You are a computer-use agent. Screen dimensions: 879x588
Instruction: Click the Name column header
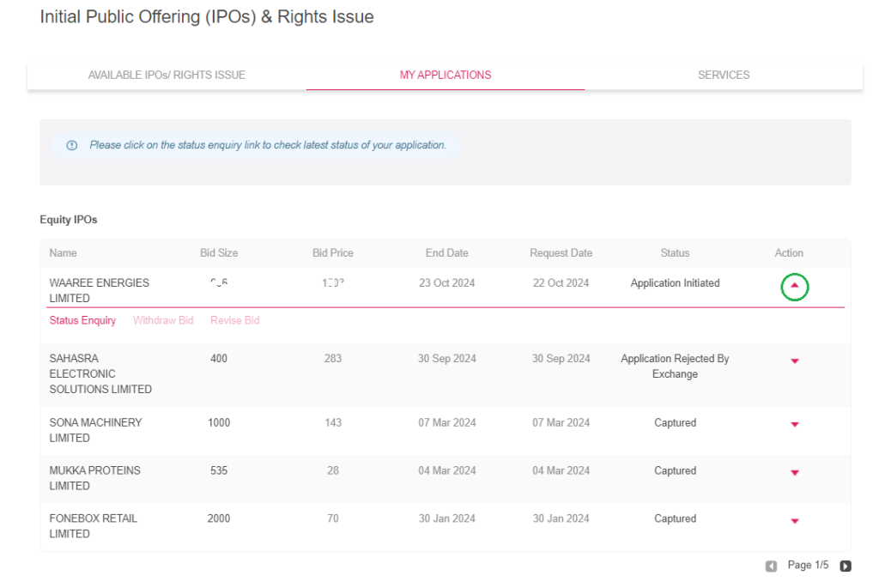point(63,252)
